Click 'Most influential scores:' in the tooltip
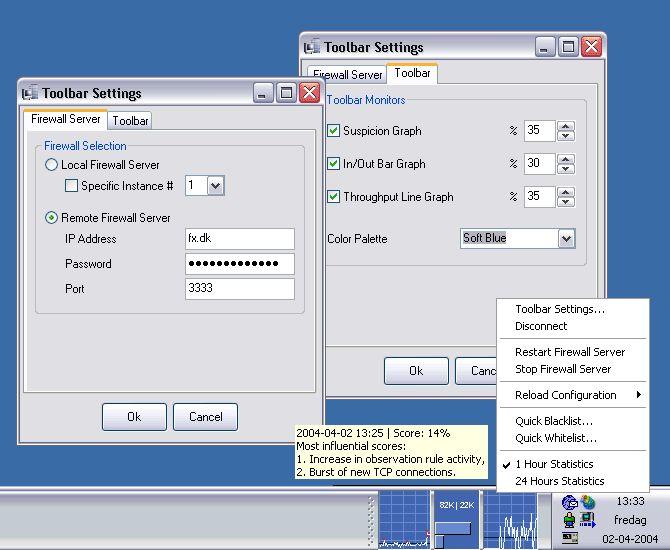 click(351, 446)
